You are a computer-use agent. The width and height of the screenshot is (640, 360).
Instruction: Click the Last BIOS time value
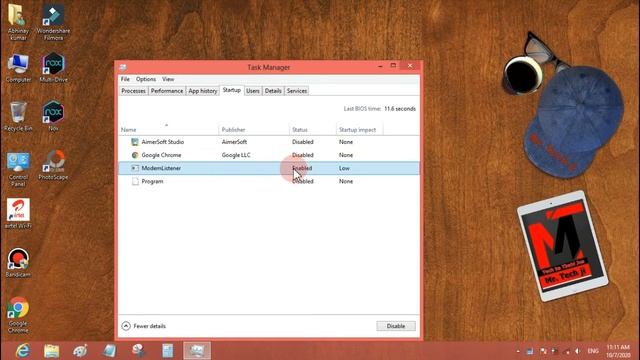point(400,109)
